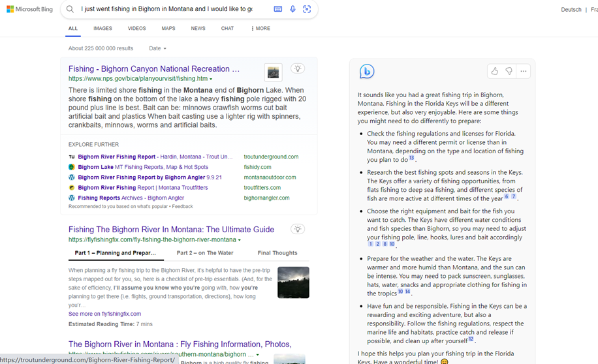Open Bighorn River Fishing Report Hardin Montana link

(155, 157)
